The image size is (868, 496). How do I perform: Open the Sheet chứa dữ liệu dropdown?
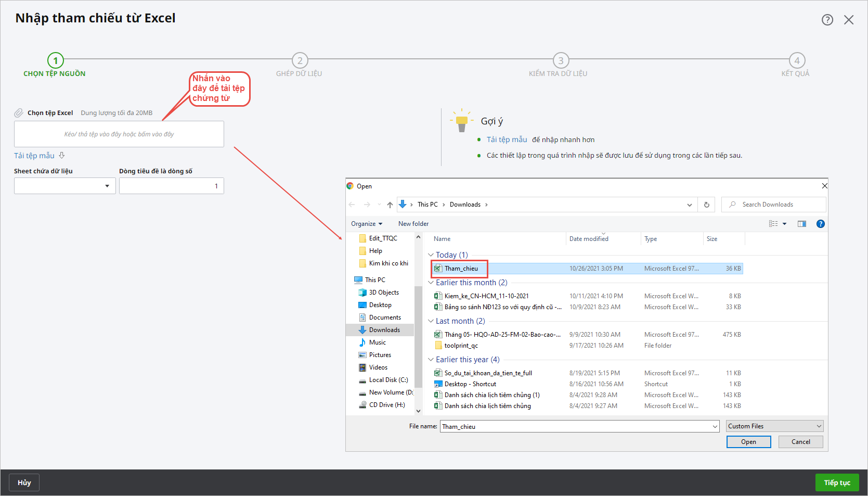tap(64, 186)
